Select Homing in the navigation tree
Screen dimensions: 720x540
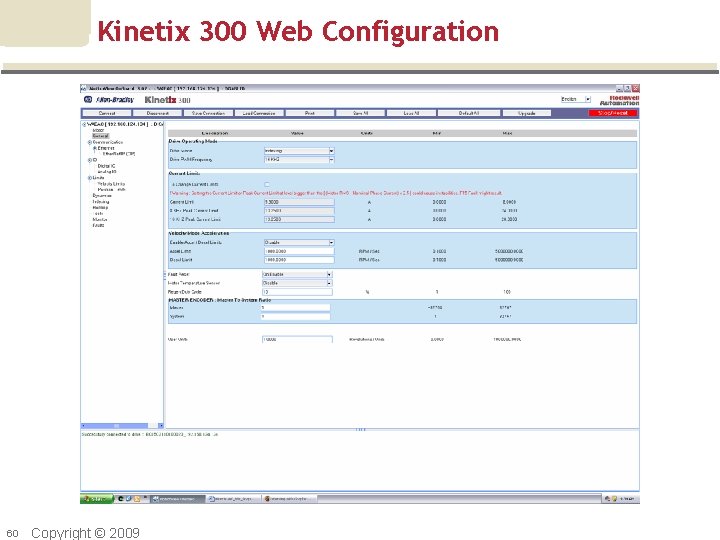pyautogui.click(x=100, y=208)
